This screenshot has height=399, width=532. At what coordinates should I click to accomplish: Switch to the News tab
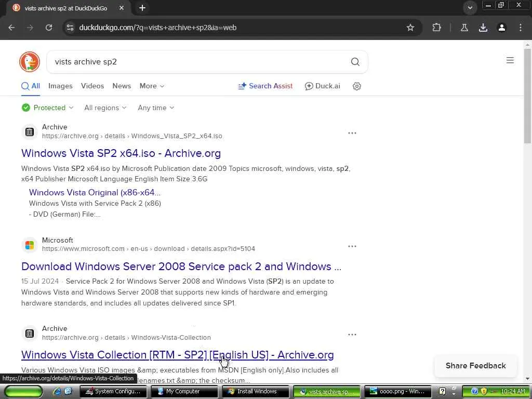[122, 86]
